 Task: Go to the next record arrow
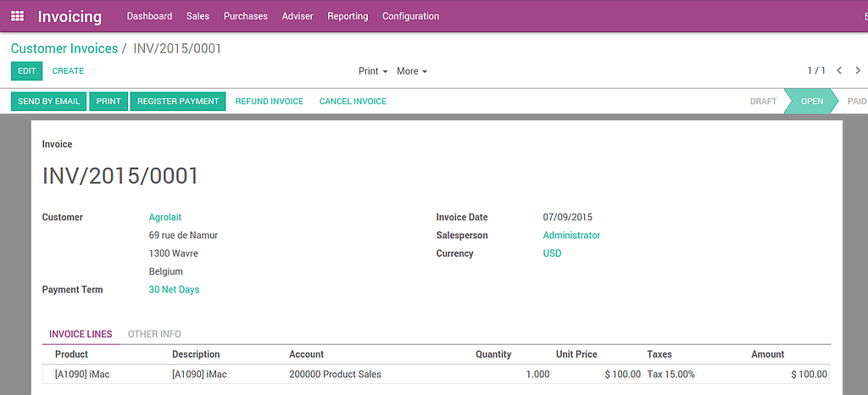pos(858,71)
